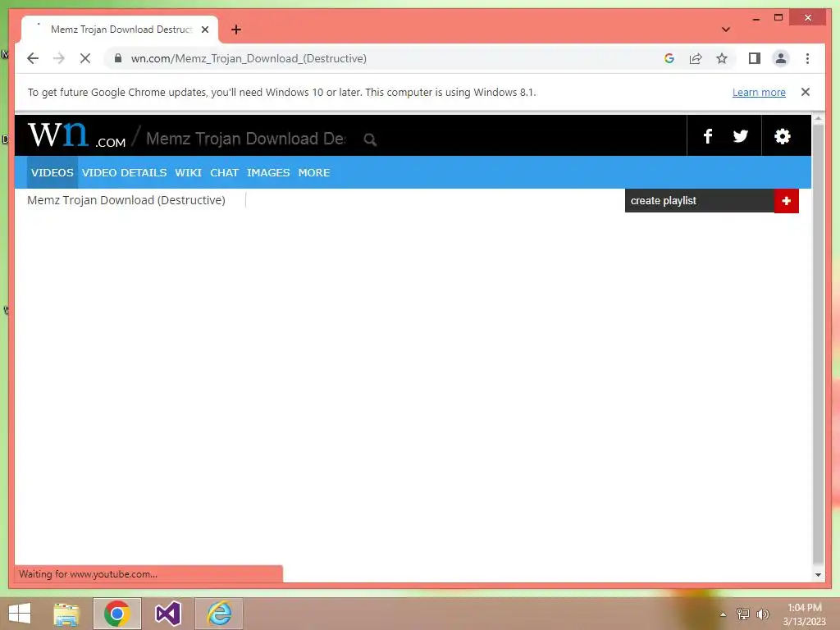
Task: Click the Chrome taskbar icon
Action: [x=117, y=614]
